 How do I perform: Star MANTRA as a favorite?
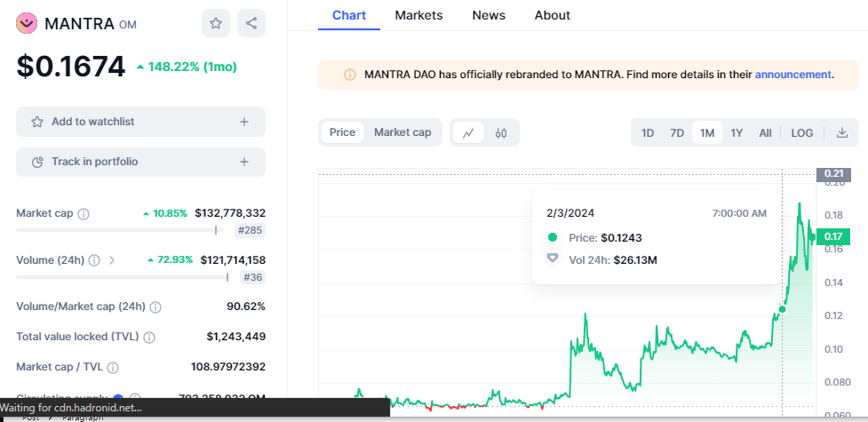pyautogui.click(x=216, y=23)
